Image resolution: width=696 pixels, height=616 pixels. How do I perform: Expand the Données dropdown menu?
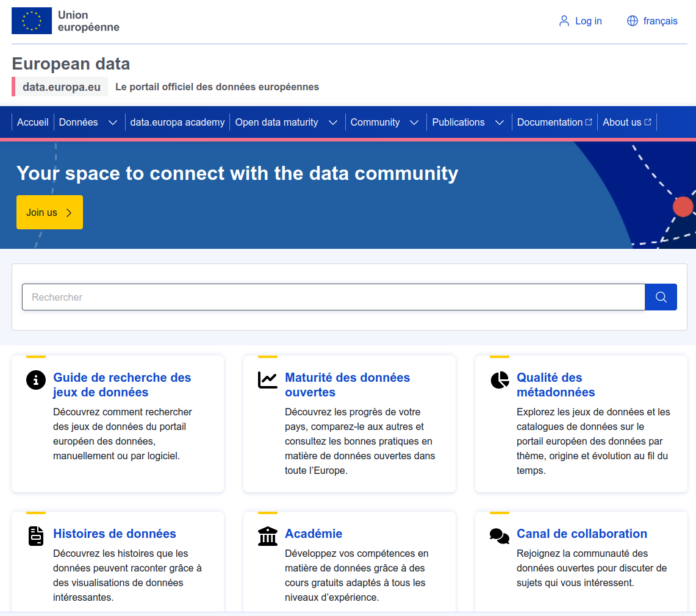point(112,123)
